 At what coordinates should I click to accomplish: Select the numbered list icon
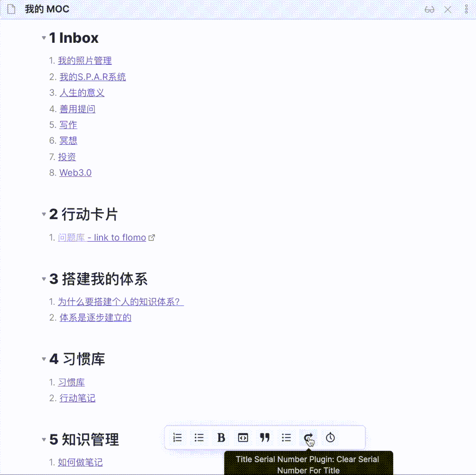click(177, 438)
